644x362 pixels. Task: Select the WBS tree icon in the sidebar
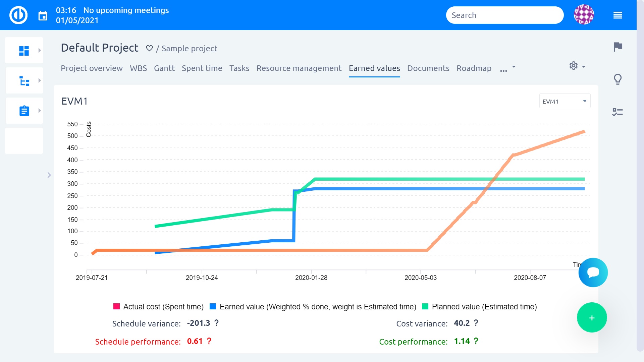(24, 80)
